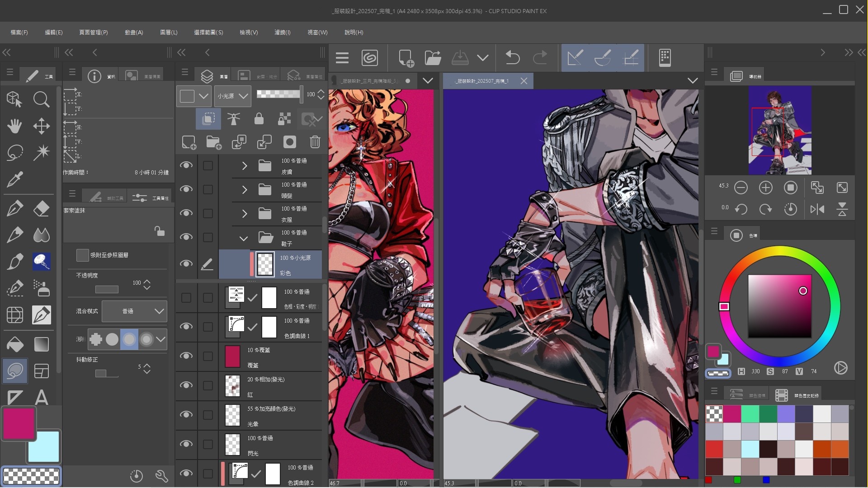Select the Hand move-view tool

pos(14,126)
